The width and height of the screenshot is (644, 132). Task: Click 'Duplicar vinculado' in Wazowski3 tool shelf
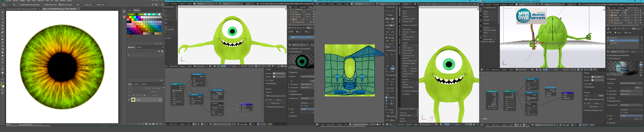tap(489, 30)
